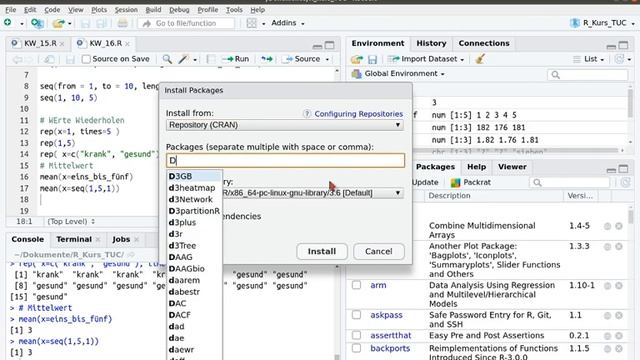
Task: Check the assertthat package checkbox
Action: [356, 335]
